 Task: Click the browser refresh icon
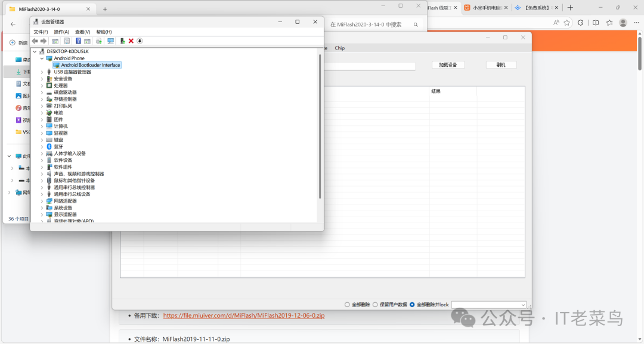pyautogui.click(x=580, y=23)
